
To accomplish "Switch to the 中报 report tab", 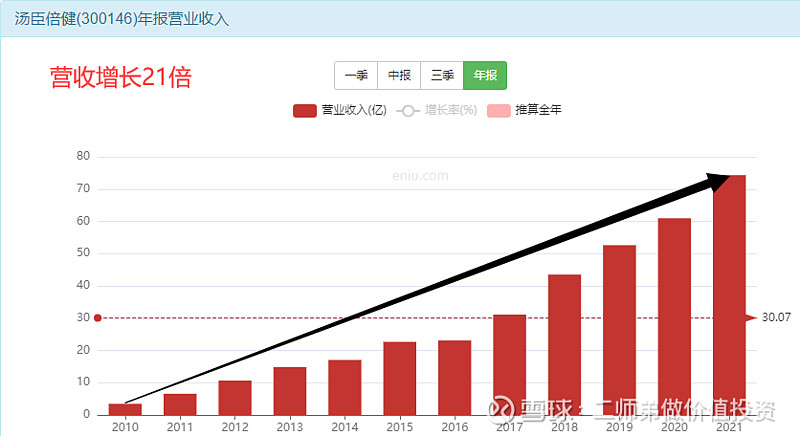I will (399, 75).
